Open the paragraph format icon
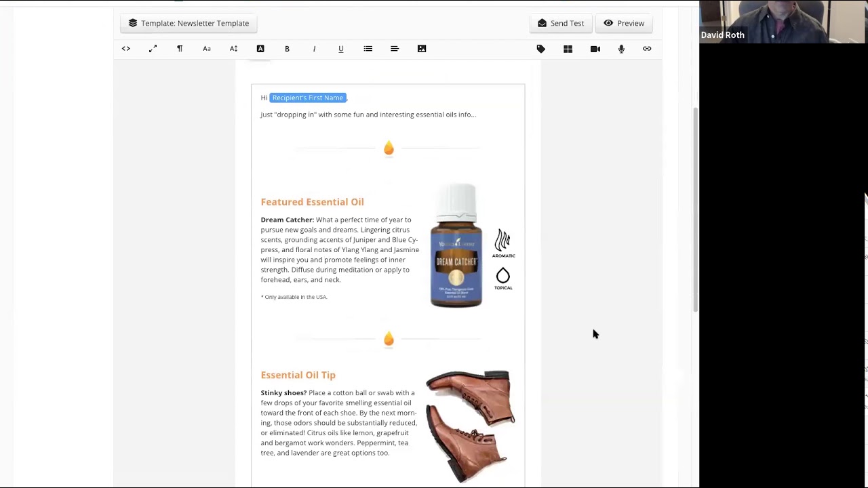Image resolution: width=868 pixels, height=488 pixels. coord(180,49)
